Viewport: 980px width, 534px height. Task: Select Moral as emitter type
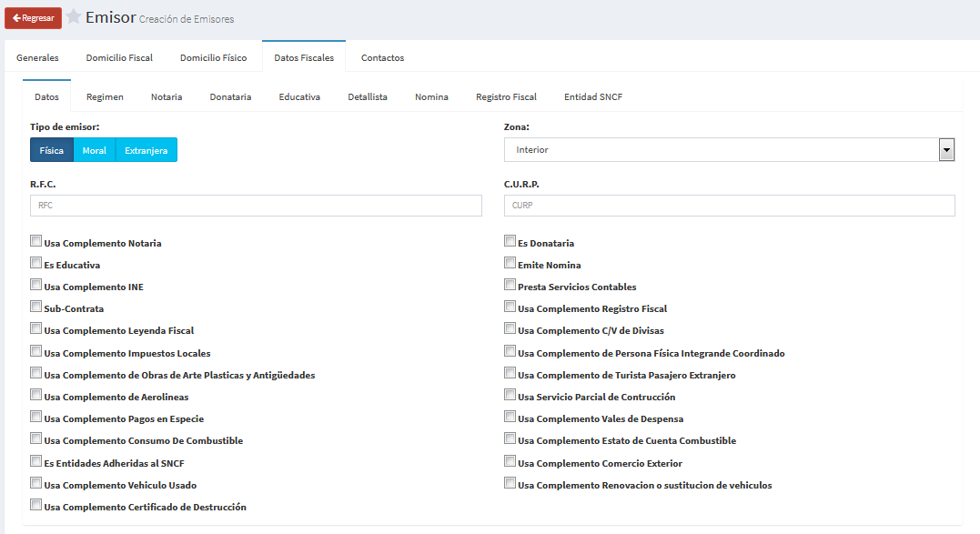pyautogui.click(x=95, y=150)
